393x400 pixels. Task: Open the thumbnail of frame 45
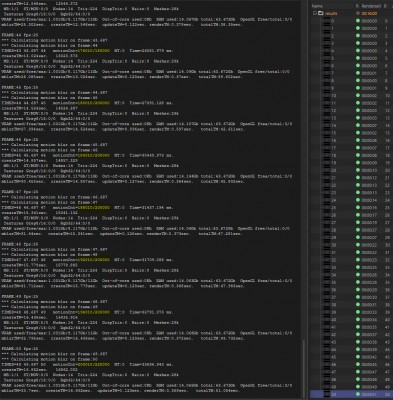point(327,357)
